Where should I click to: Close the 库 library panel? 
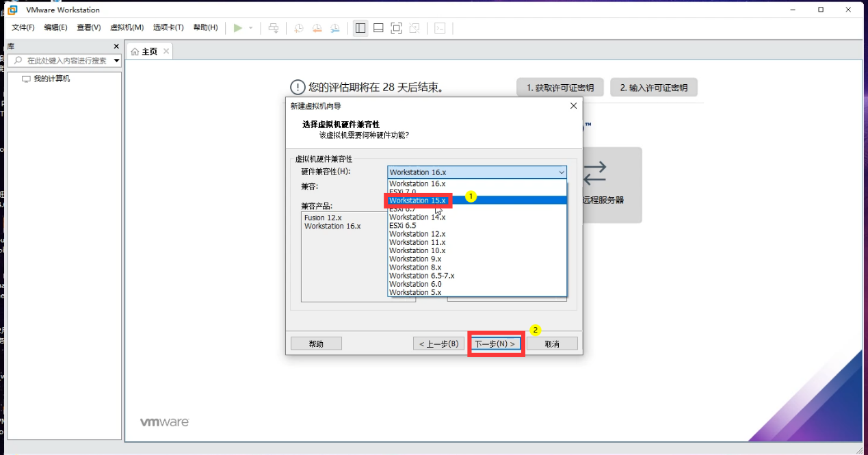pos(116,47)
